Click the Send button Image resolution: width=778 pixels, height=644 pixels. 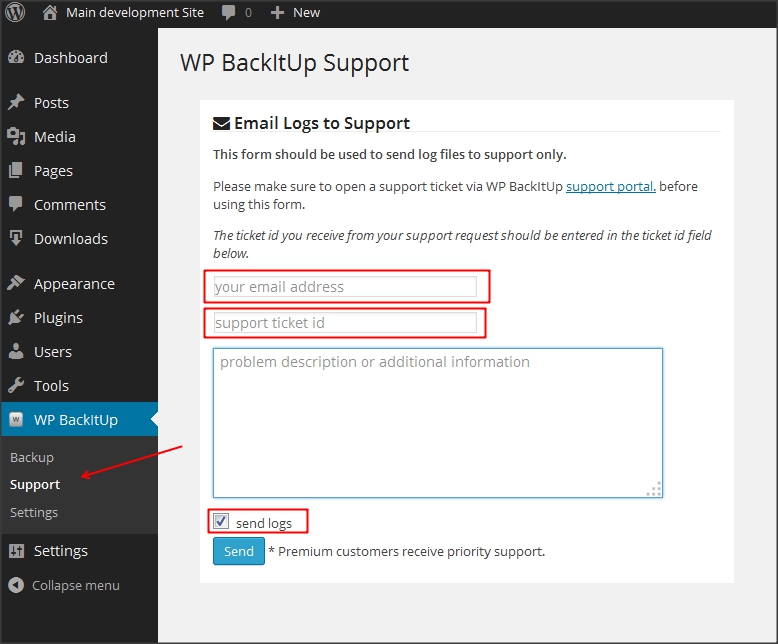pyautogui.click(x=239, y=551)
